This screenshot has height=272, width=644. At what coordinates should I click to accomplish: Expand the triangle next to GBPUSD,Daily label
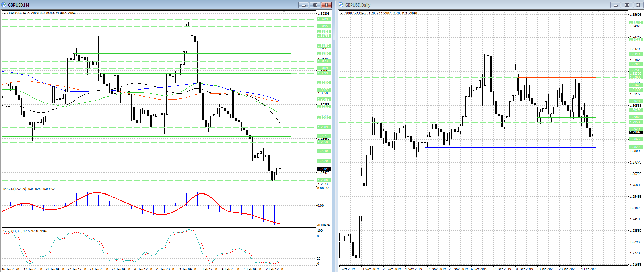coord(341,13)
